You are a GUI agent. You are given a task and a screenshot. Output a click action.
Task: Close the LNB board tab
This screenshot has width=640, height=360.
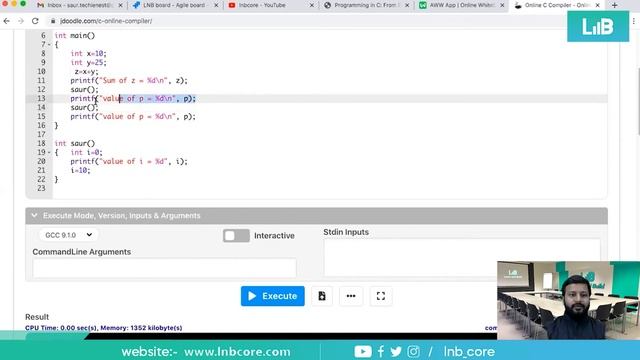[216, 5]
